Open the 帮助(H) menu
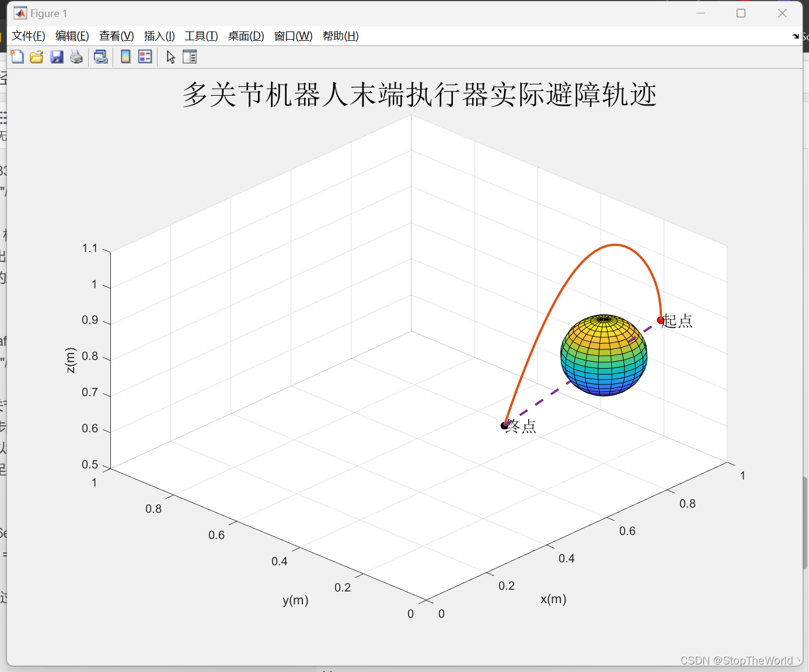The image size is (809, 672). 341,36
